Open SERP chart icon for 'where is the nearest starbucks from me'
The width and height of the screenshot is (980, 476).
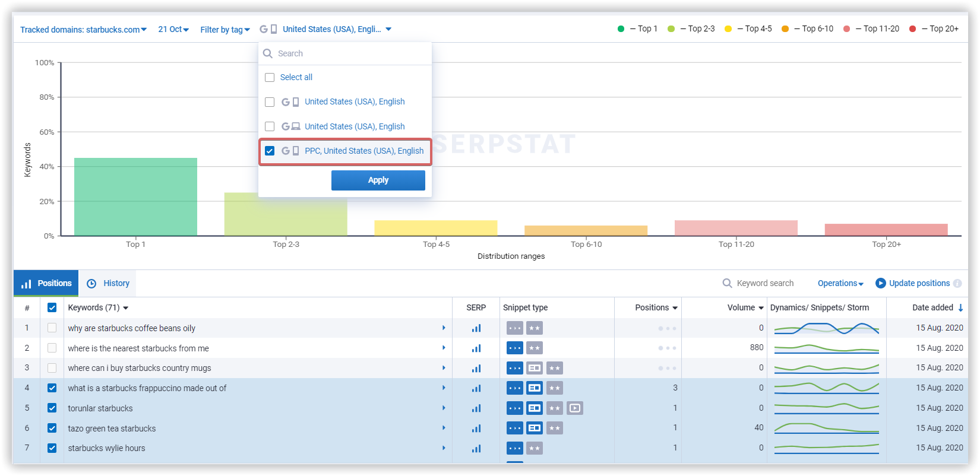pos(476,348)
